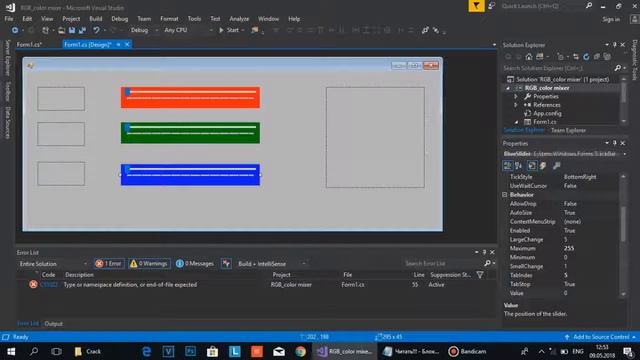
Task: Click the error code link in Error List
Action: pyautogui.click(x=49, y=285)
